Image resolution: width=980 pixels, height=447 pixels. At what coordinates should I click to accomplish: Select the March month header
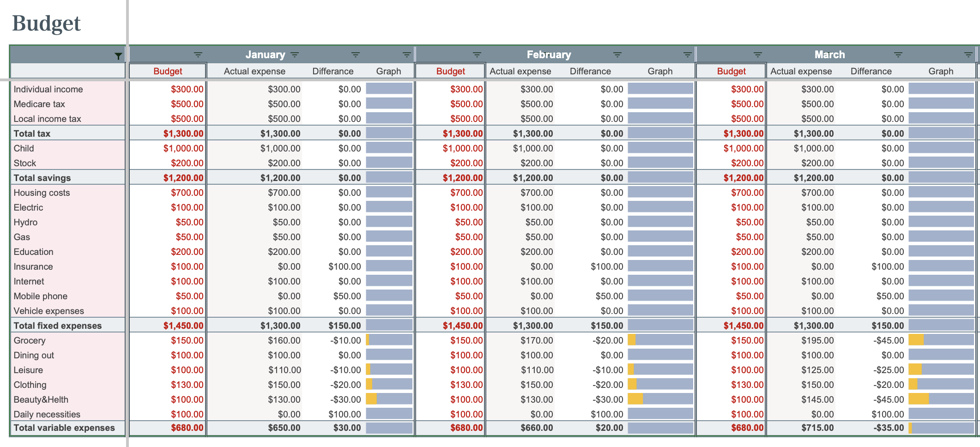(x=829, y=54)
